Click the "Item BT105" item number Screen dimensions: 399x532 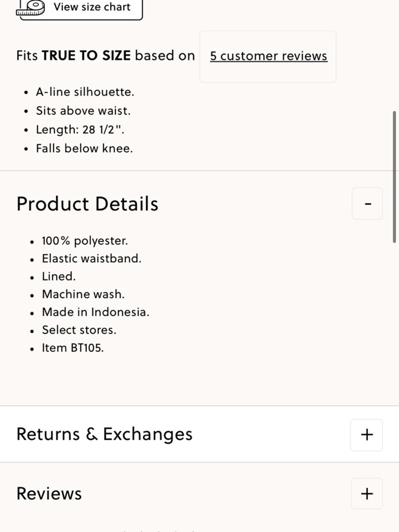(73, 348)
